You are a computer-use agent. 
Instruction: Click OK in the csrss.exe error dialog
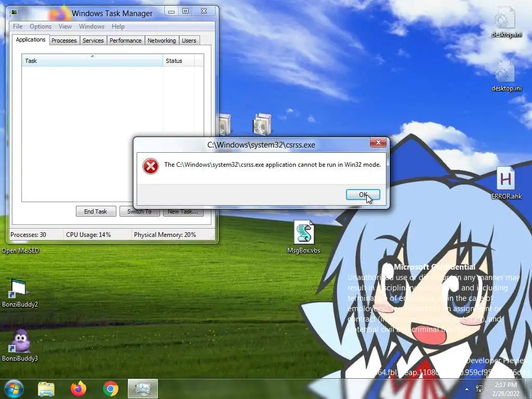click(x=363, y=194)
